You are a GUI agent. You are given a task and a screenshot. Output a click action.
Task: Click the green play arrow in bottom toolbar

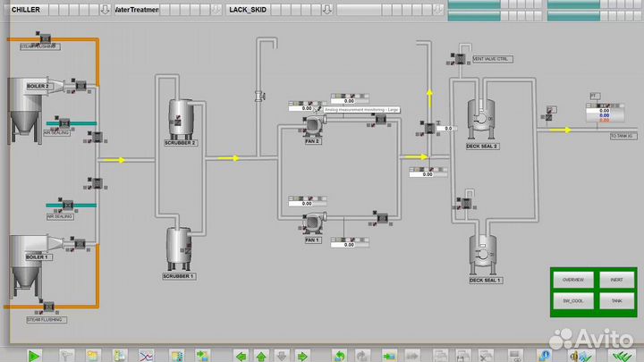[34, 355]
